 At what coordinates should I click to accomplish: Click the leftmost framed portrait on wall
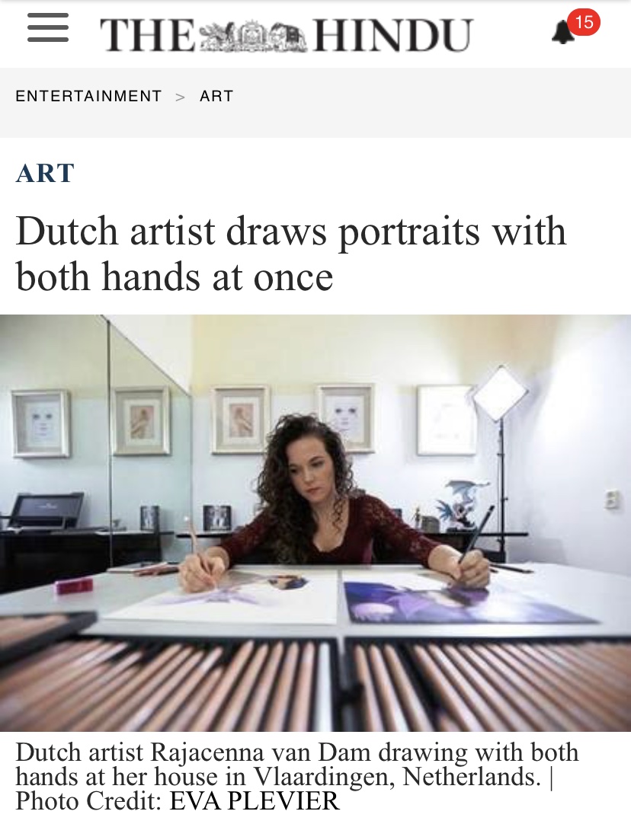pyautogui.click(x=41, y=423)
